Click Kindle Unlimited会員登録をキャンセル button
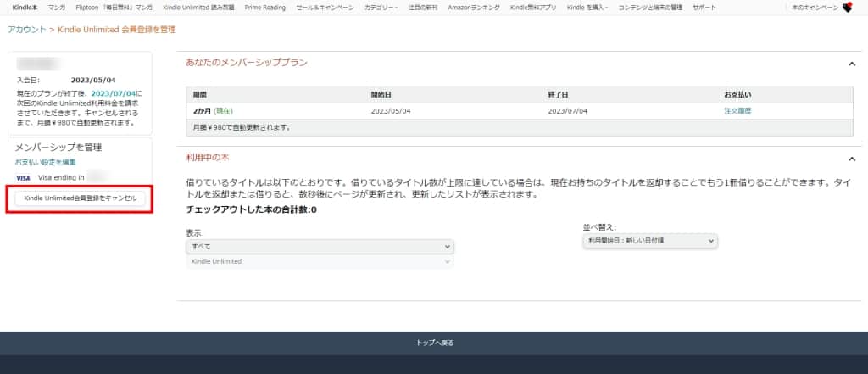 [81, 198]
